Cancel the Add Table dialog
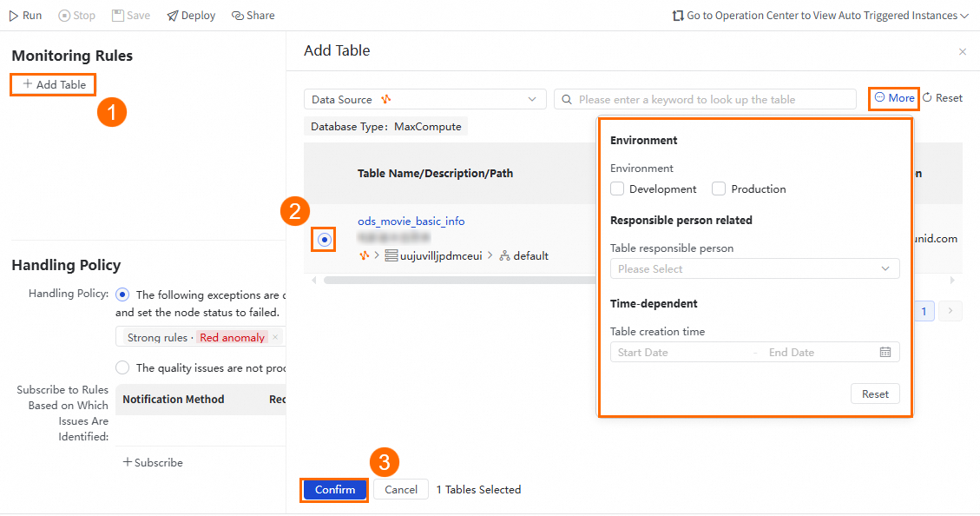 [401, 490]
